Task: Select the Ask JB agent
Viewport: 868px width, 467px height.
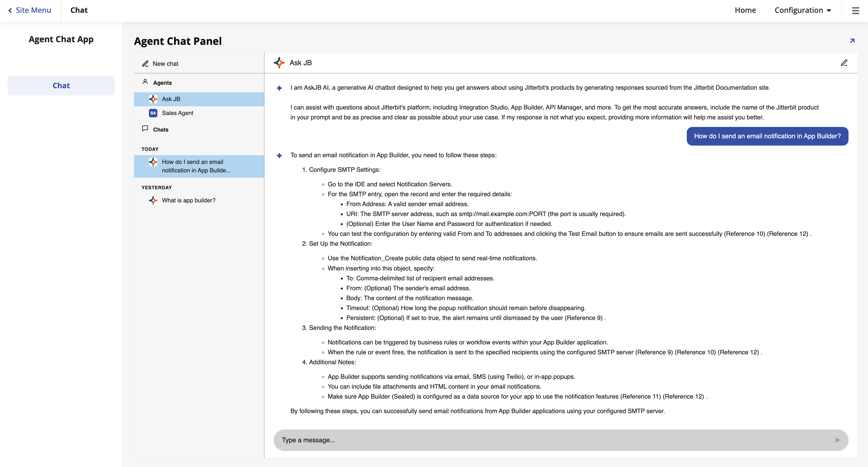Action: click(x=199, y=99)
